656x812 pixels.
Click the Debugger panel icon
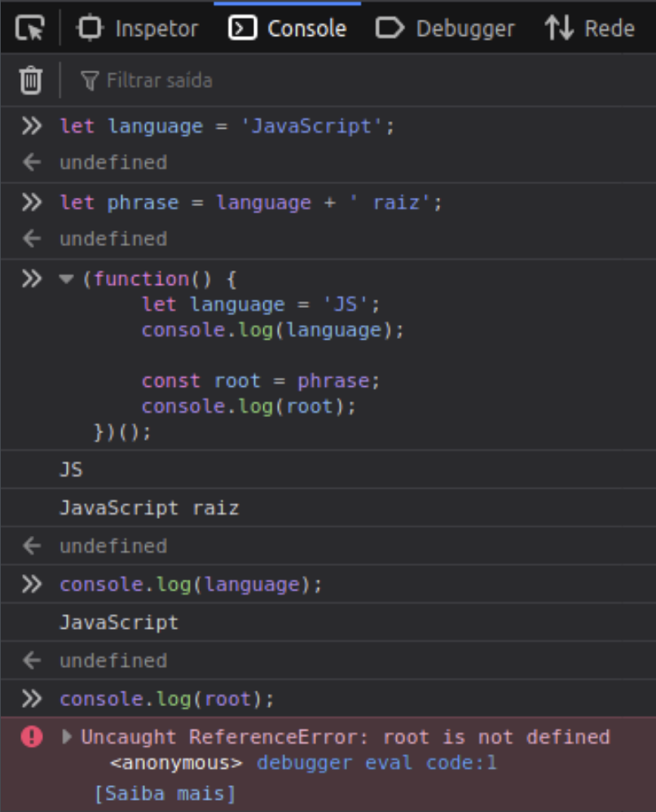(x=390, y=27)
